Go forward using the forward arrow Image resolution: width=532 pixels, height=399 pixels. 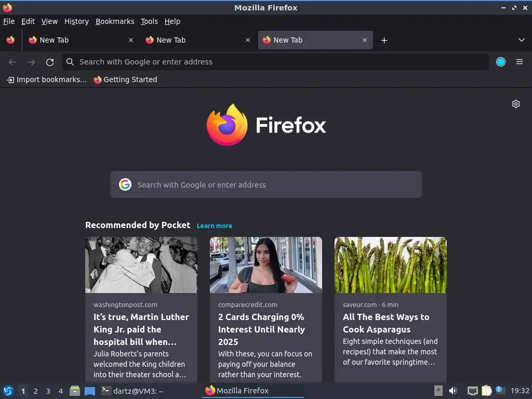[31, 62]
